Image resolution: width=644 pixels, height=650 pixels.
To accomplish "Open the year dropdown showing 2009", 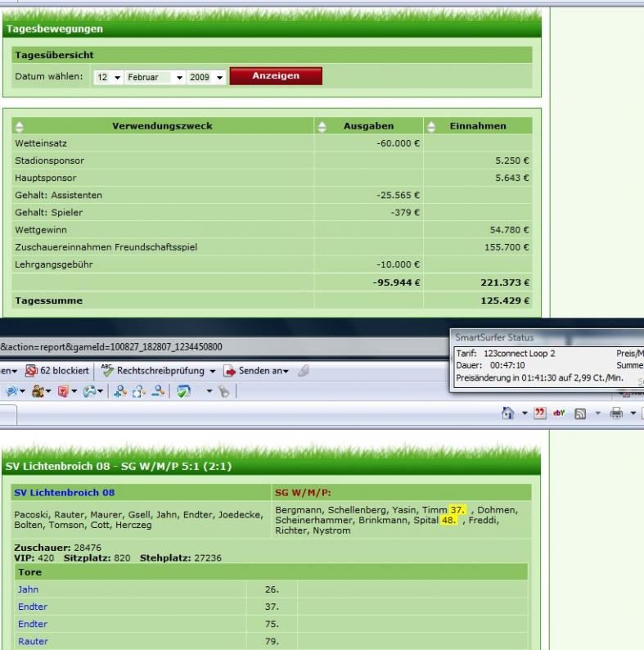I will 208,77.
